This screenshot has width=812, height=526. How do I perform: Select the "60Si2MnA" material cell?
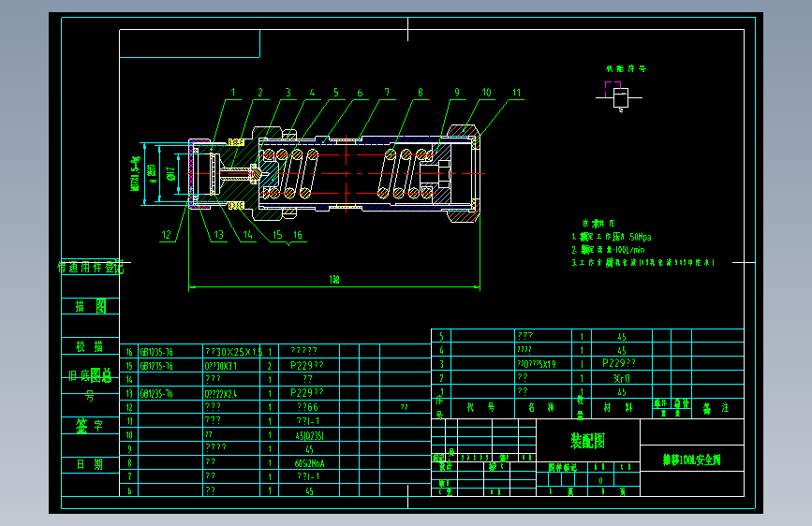click(309, 463)
